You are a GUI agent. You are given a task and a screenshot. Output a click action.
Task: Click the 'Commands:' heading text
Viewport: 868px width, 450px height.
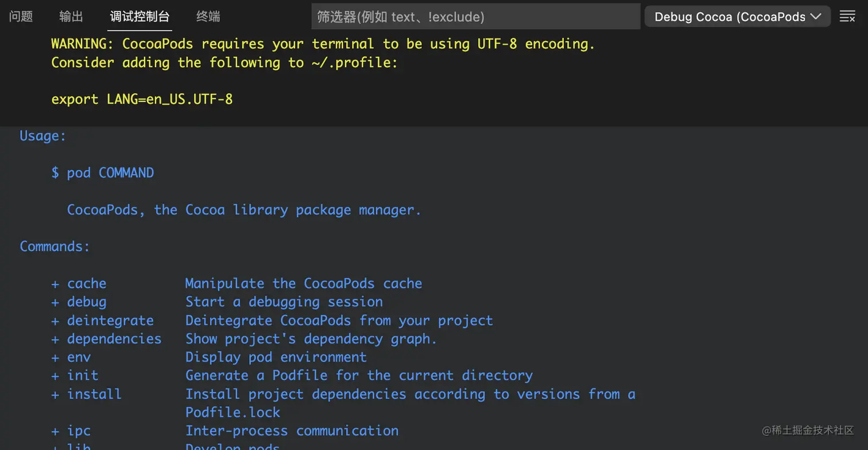55,247
